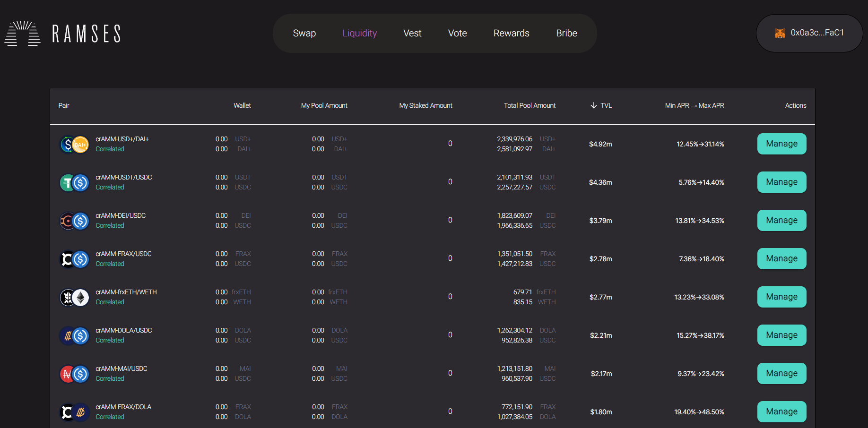Manage the crAMM-FRAX/USDC pool

781,258
